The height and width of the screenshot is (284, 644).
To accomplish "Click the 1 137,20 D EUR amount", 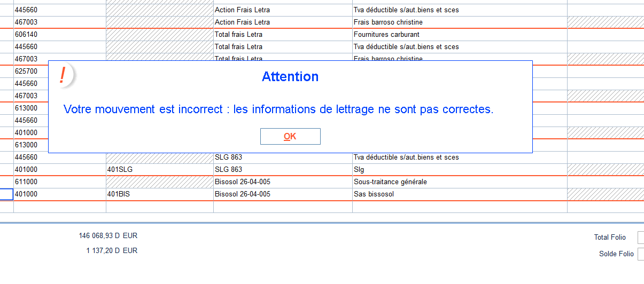I will click(x=112, y=250).
